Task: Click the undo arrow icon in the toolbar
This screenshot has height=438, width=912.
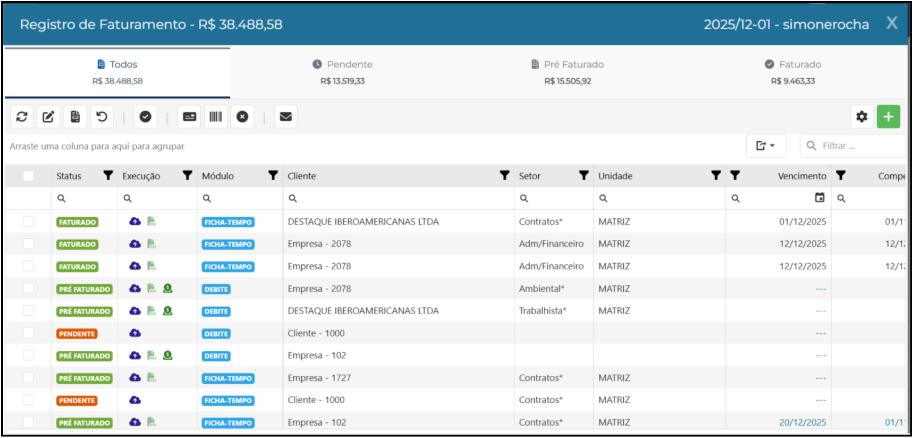Action: [102, 117]
